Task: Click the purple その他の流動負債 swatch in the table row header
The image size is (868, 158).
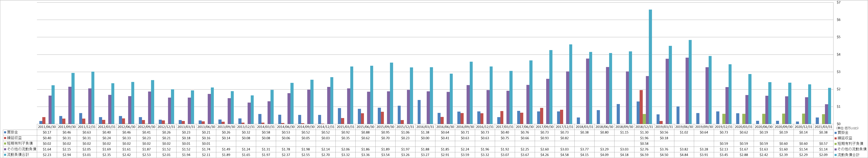Action: [5, 149]
